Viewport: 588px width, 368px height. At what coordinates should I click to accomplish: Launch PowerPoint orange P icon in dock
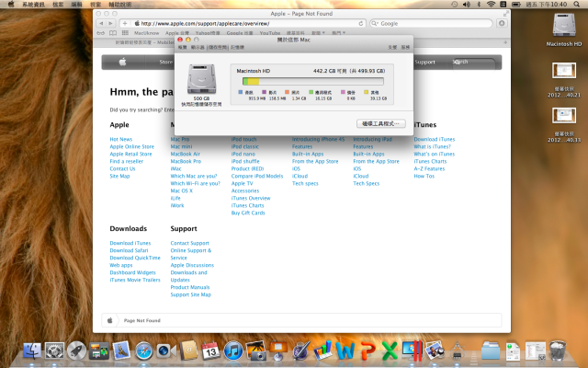[x=367, y=351]
